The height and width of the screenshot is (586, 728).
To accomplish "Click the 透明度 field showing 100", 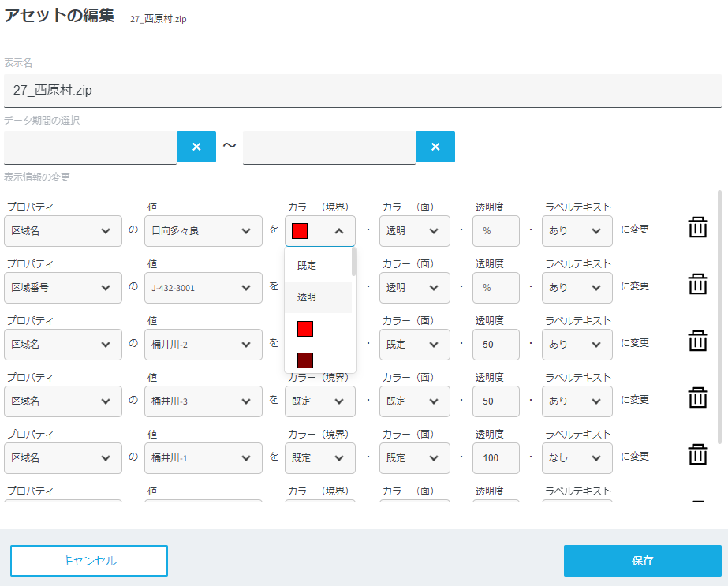I will [496, 458].
